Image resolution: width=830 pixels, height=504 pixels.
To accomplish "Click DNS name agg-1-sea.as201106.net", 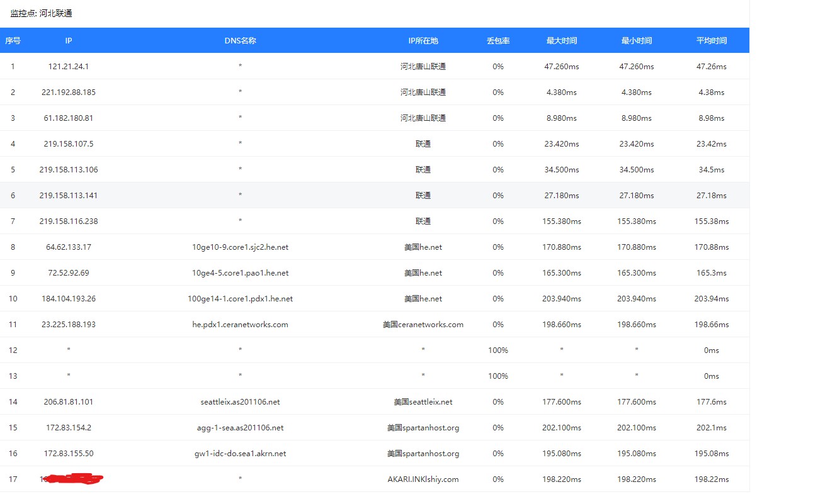I will pos(240,427).
